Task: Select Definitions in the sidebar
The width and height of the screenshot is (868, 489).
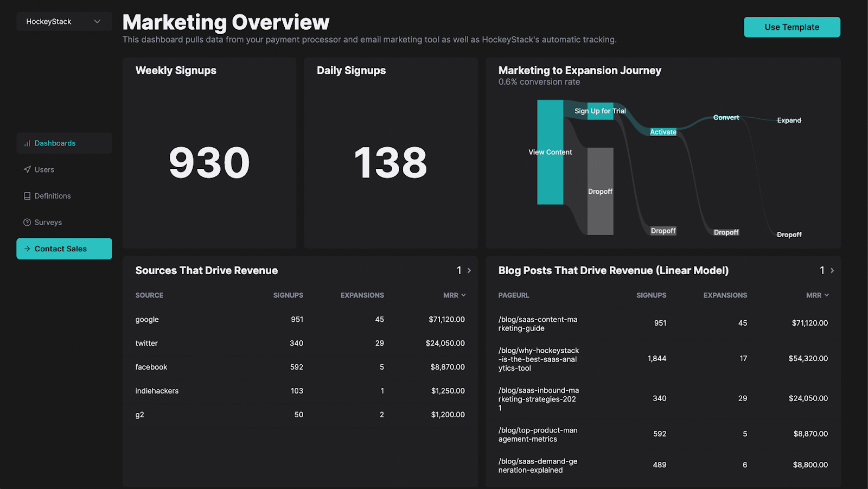Action: pyautogui.click(x=53, y=196)
